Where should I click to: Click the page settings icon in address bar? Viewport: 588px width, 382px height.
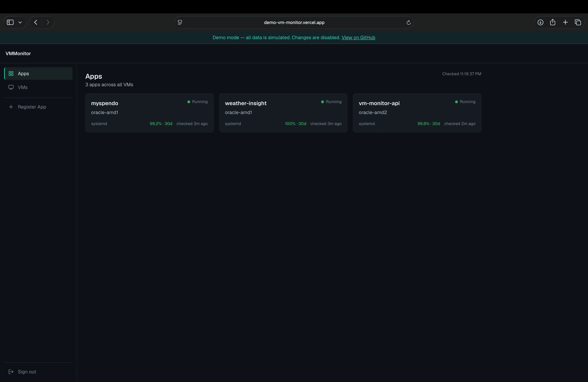(x=180, y=22)
